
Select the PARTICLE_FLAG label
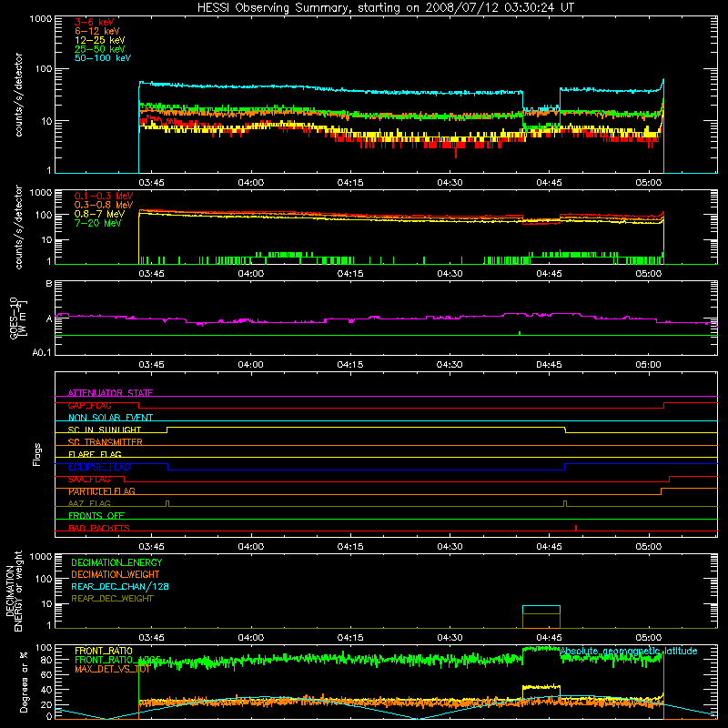pos(102,491)
